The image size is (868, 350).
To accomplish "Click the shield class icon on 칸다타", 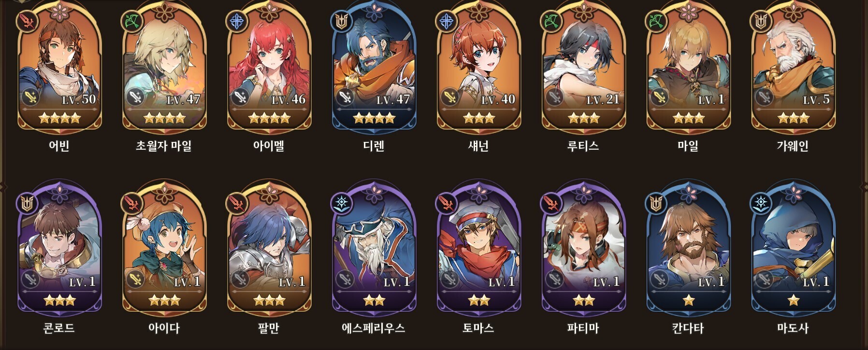I will tap(656, 204).
